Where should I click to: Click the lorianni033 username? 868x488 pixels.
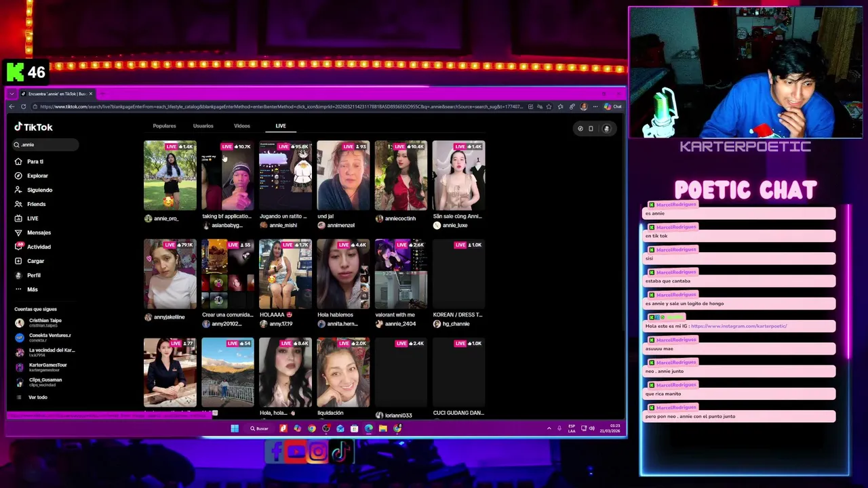[398, 415]
